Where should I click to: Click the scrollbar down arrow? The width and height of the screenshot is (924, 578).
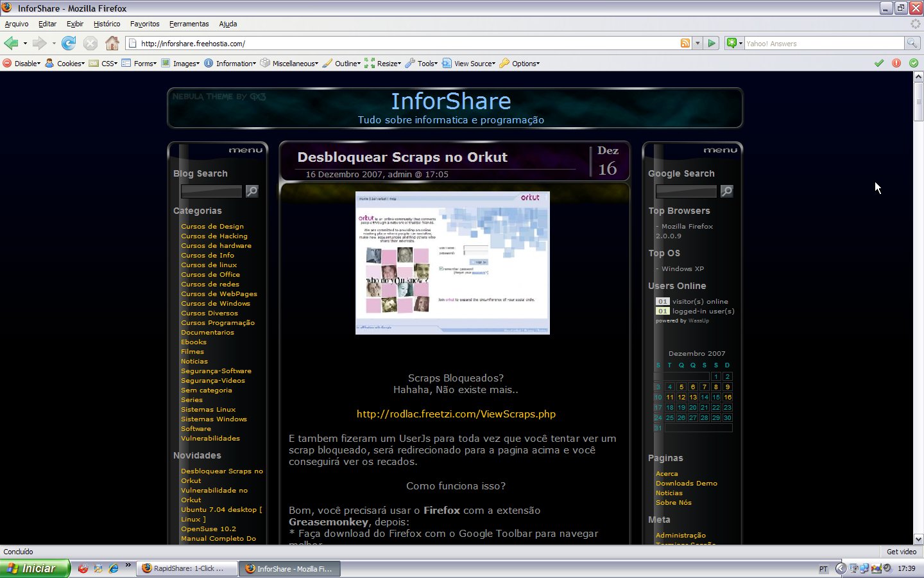pos(919,539)
